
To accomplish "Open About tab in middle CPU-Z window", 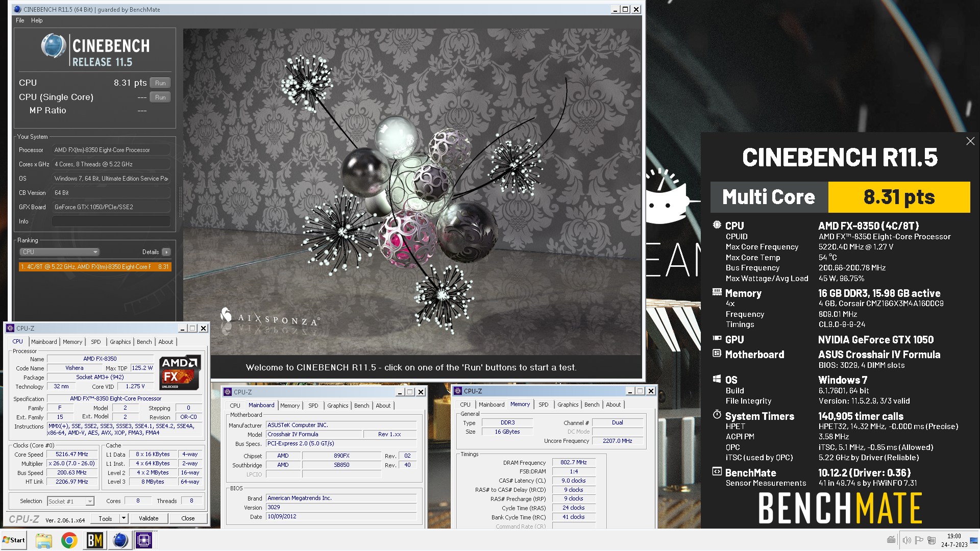I will (383, 406).
